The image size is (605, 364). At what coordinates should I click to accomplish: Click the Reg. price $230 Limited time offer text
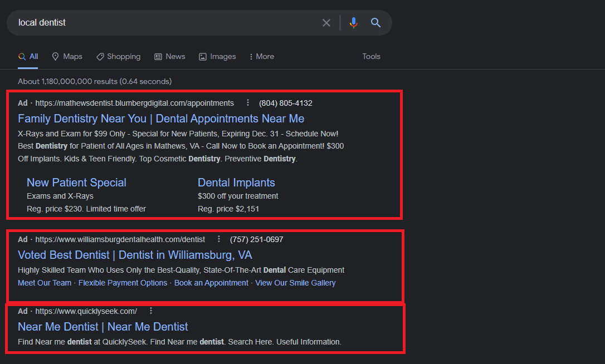pos(86,209)
